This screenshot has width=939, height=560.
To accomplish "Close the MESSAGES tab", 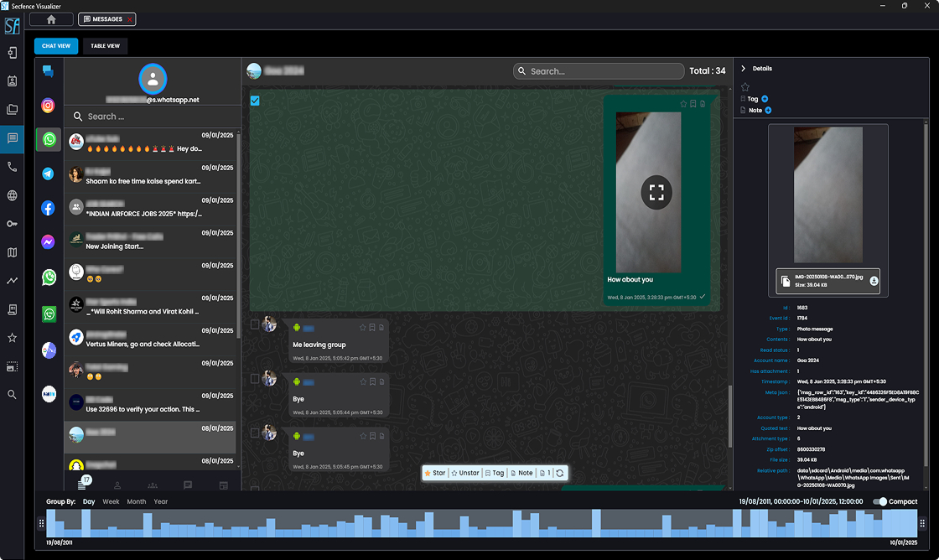I will (130, 20).
